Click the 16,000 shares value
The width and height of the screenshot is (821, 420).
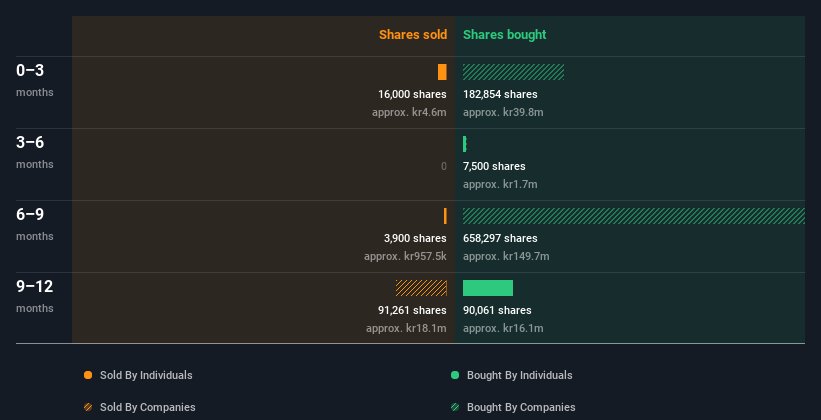412,94
